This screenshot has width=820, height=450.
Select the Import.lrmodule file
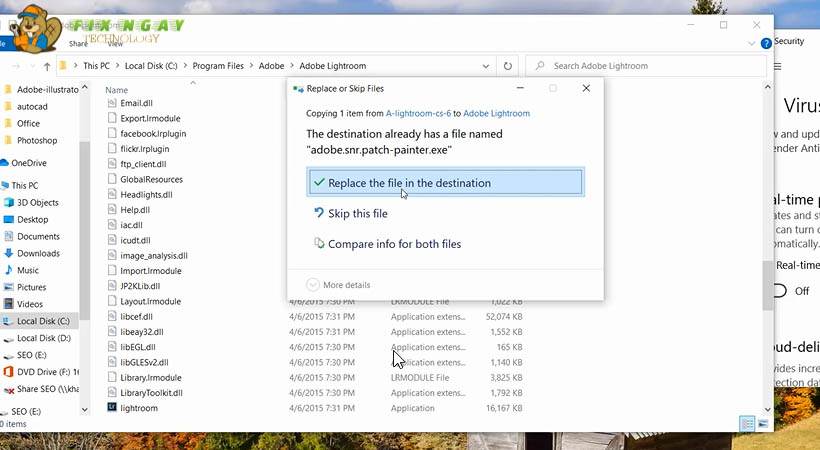[x=151, y=271]
